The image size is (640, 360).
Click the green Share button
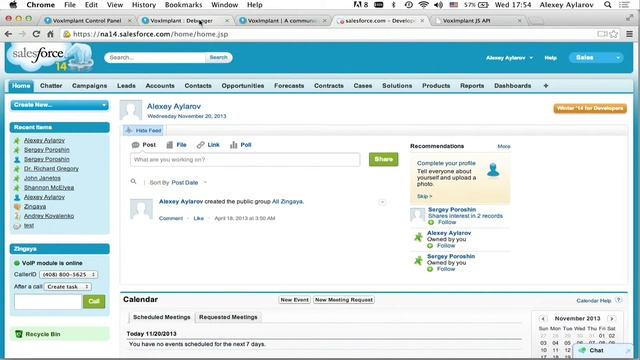coord(384,159)
